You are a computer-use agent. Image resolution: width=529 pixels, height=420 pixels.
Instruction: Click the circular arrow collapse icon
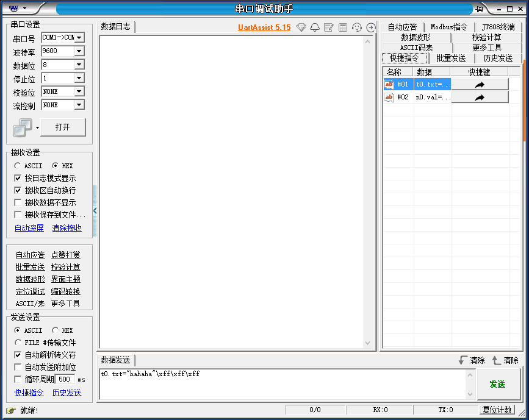(370, 28)
